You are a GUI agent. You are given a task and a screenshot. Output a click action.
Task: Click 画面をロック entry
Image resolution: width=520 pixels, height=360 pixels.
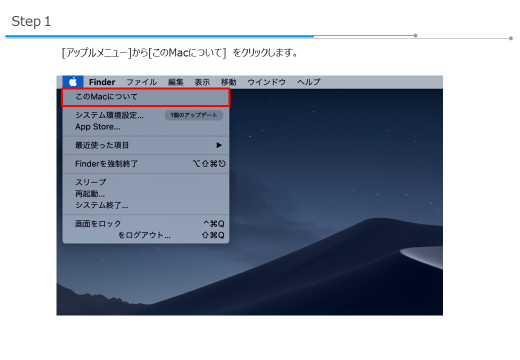146,224
